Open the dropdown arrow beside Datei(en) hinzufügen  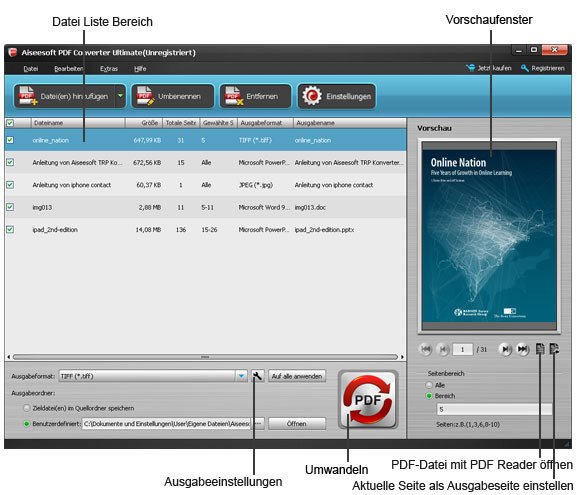[x=120, y=96]
